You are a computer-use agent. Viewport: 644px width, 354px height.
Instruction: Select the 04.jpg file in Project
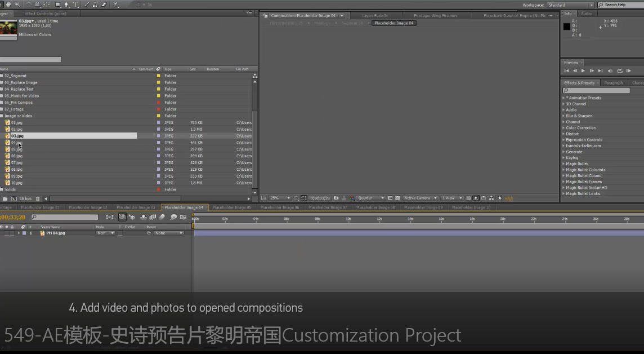click(x=16, y=143)
